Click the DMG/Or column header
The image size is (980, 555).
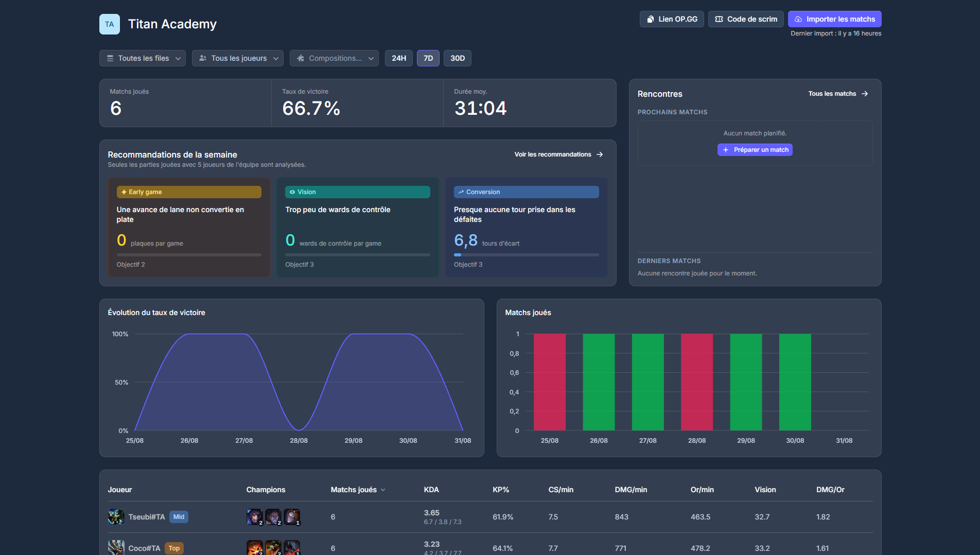coord(830,490)
